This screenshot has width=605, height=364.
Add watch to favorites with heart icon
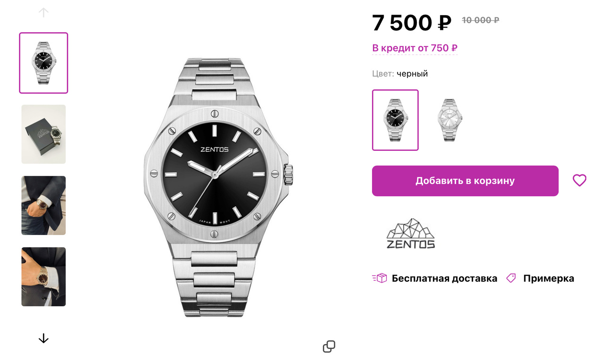coord(579,180)
